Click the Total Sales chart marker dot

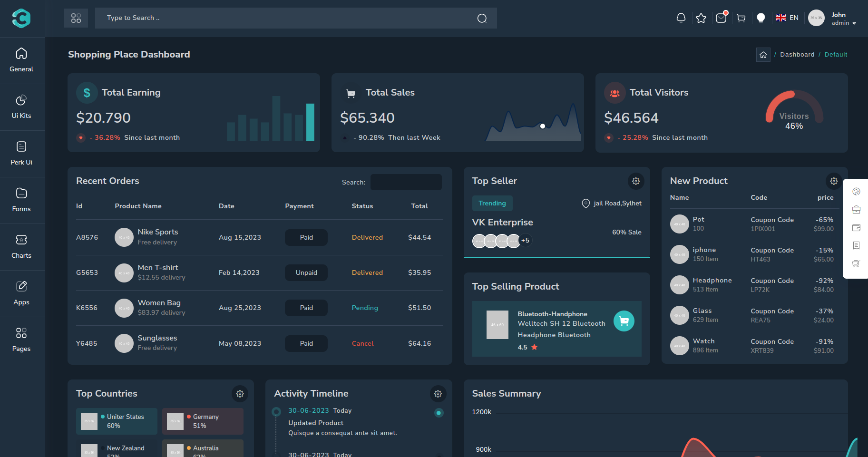click(x=543, y=126)
